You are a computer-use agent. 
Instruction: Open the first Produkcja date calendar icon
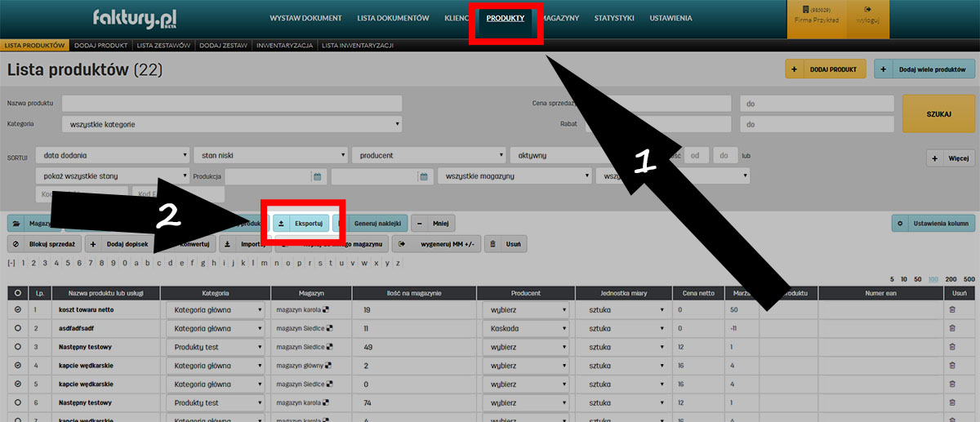click(x=317, y=176)
